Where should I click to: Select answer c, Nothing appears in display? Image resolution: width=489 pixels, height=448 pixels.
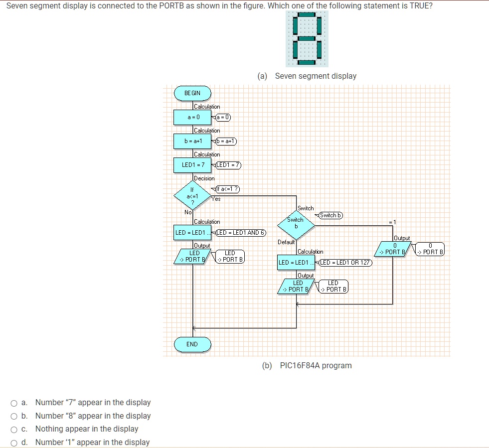(14, 430)
